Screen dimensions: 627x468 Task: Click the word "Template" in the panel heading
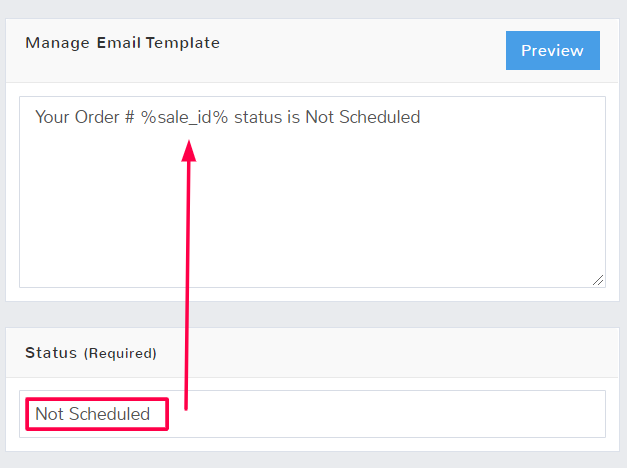tap(184, 43)
